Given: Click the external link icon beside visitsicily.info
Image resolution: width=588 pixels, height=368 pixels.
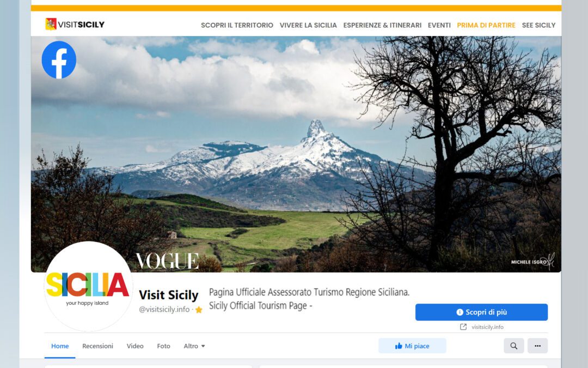Looking at the screenshot, I should point(463,327).
